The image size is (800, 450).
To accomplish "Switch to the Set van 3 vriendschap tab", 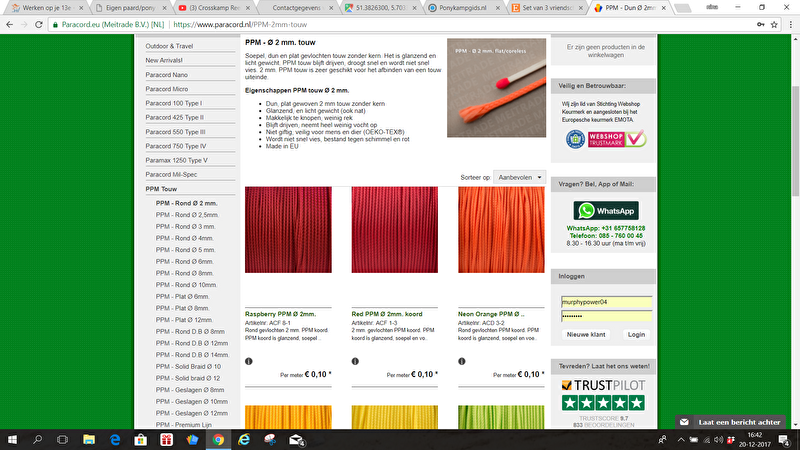I will click(546, 8).
